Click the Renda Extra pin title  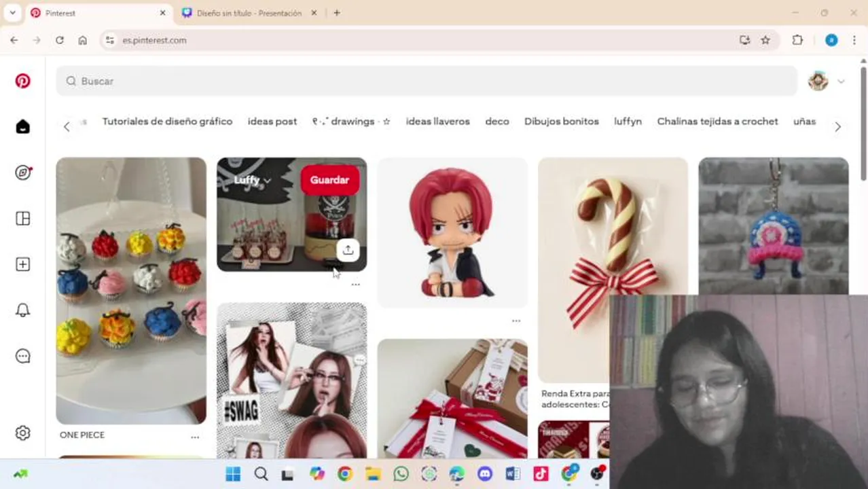point(575,399)
